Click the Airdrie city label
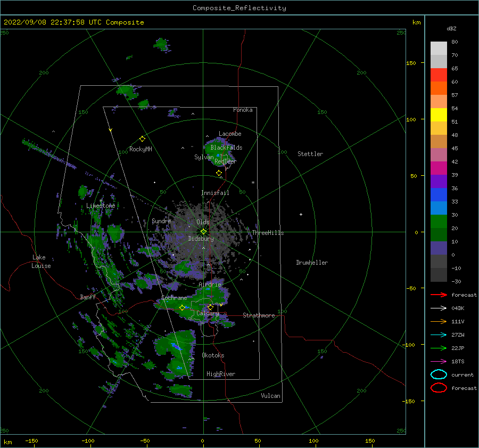The width and height of the screenshot is (479, 448). coord(210,284)
